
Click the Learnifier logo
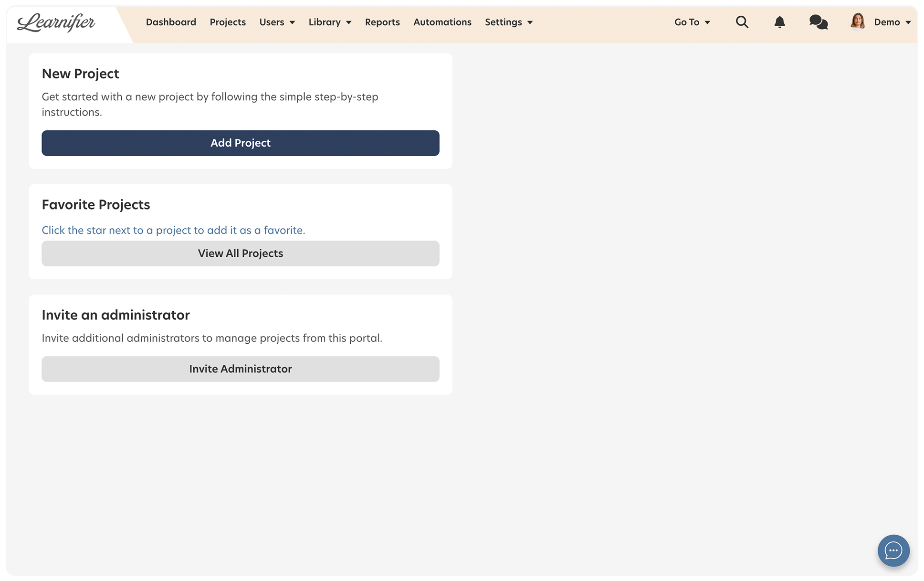(56, 22)
